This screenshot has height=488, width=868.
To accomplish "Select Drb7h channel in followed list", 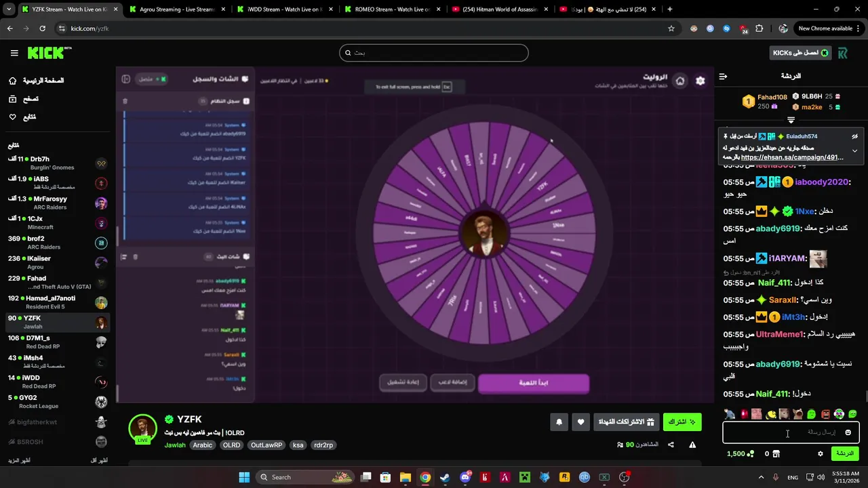I will (x=58, y=163).
